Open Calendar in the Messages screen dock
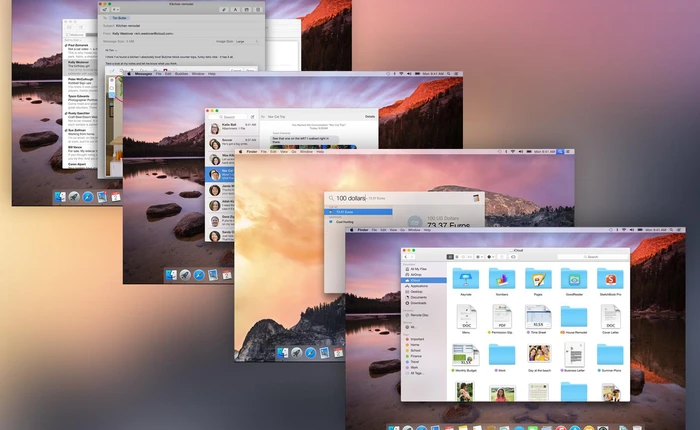This screenshot has height=430, width=700. tap(227, 275)
